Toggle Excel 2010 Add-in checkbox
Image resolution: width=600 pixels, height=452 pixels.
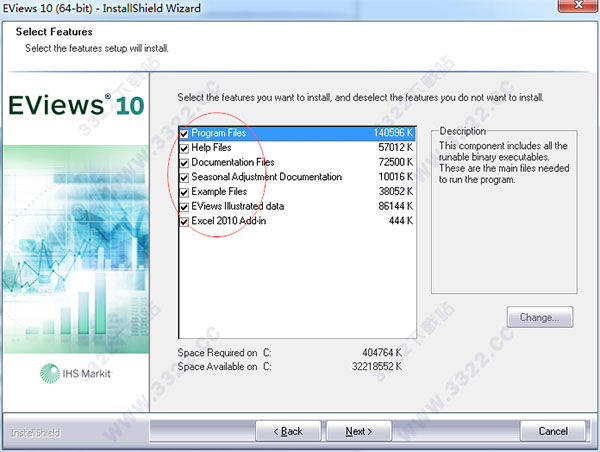coord(184,221)
